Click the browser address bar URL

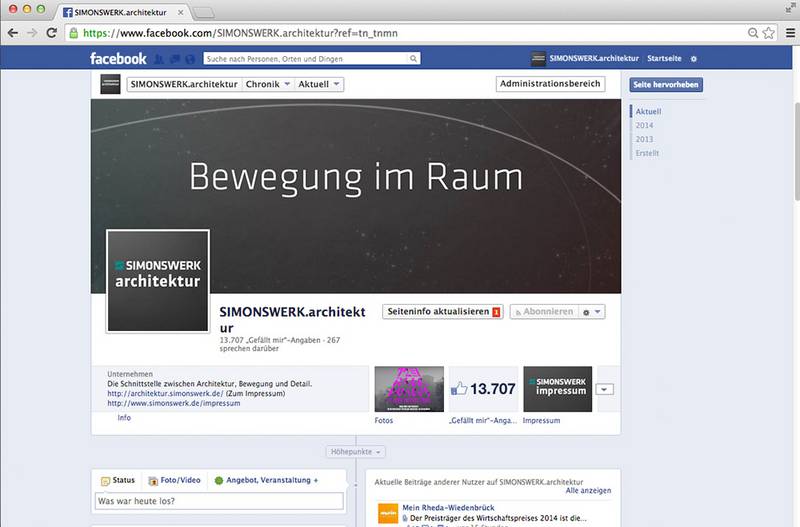click(x=240, y=33)
